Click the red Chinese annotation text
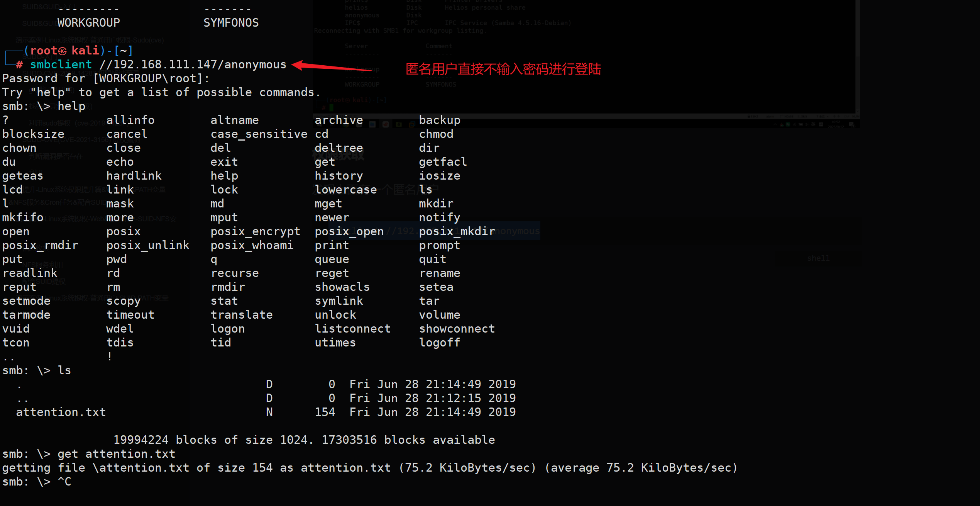The image size is (980, 506). point(503,70)
